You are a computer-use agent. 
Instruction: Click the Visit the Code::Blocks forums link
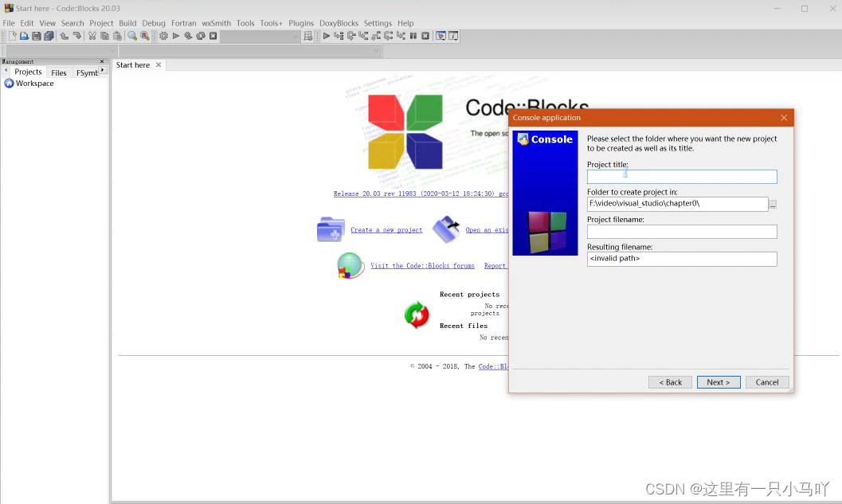pyautogui.click(x=422, y=266)
